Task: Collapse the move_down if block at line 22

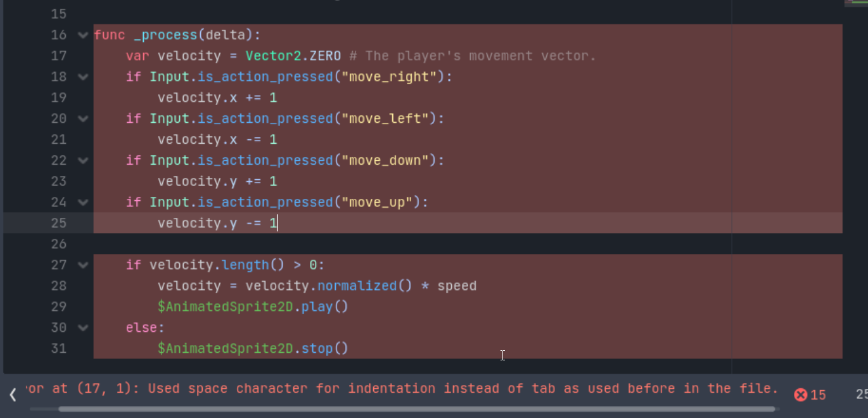Action: click(x=82, y=160)
